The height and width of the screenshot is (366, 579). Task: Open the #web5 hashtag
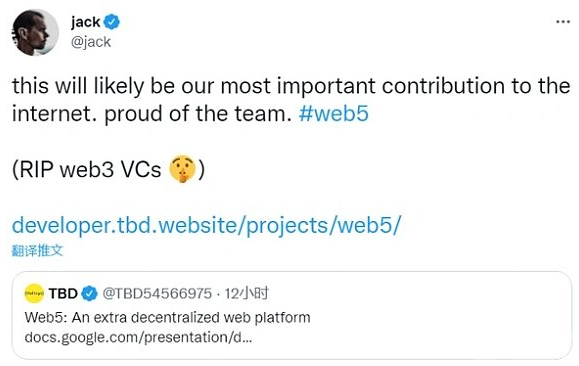coord(333,113)
